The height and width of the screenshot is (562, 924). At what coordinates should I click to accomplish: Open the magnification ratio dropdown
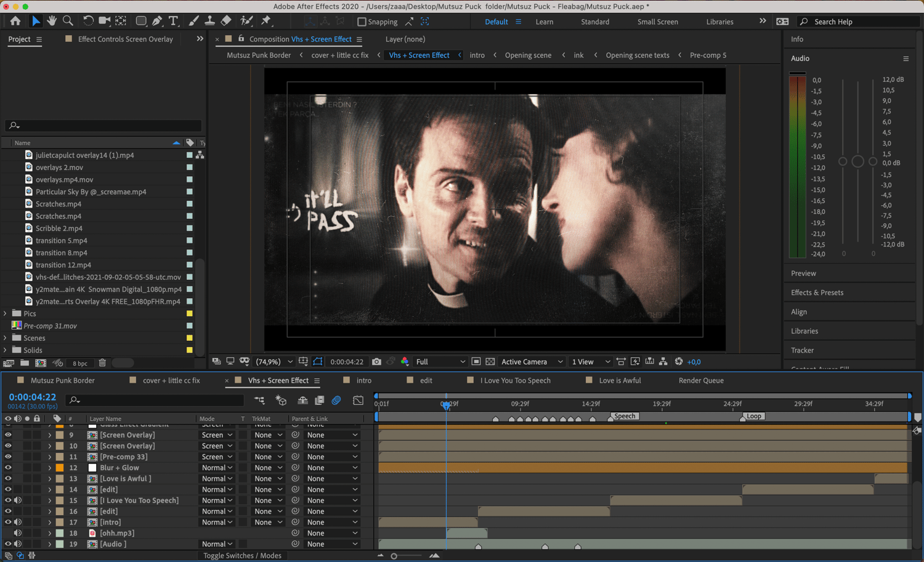[274, 362]
